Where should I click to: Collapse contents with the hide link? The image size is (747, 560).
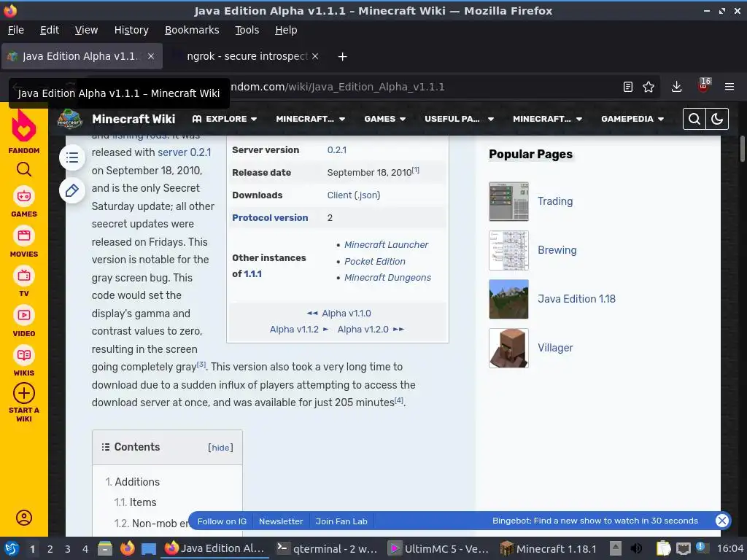(x=220, y=448)
